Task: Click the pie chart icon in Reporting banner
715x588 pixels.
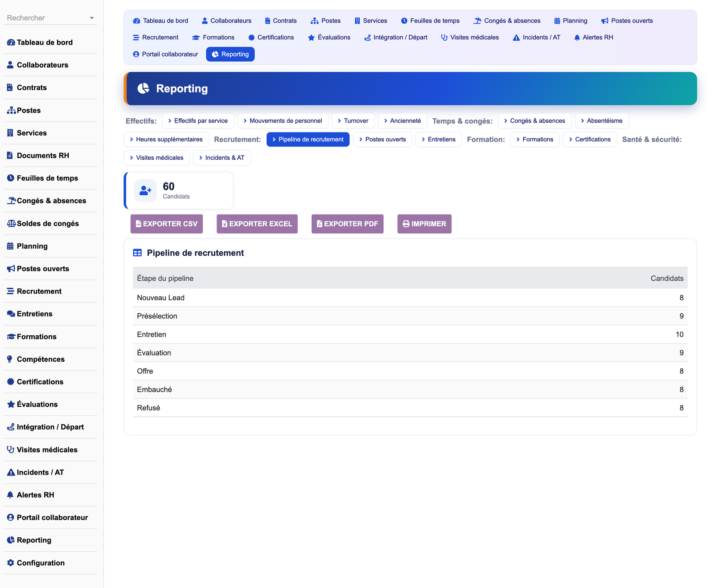Action: point(143,89)
